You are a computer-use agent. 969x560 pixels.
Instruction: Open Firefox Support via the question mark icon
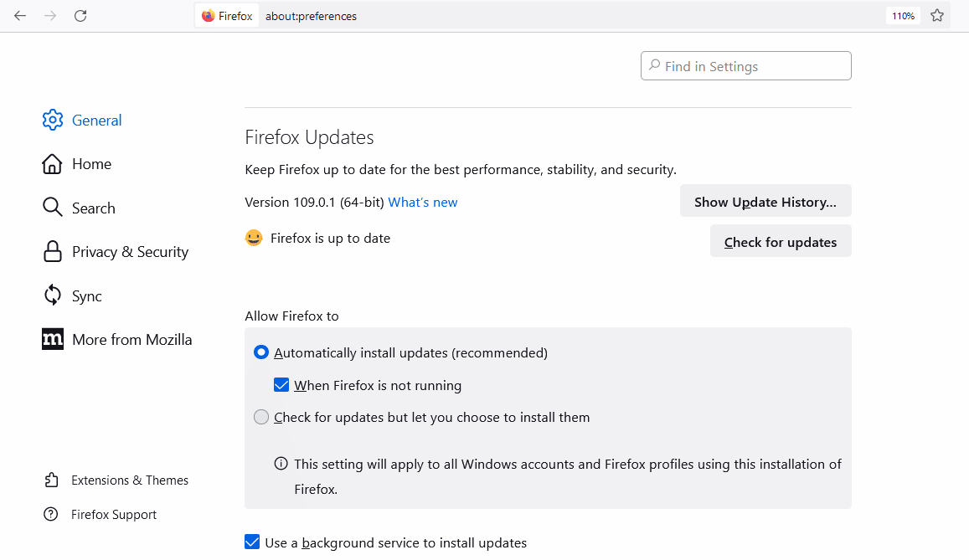[52, 514]
